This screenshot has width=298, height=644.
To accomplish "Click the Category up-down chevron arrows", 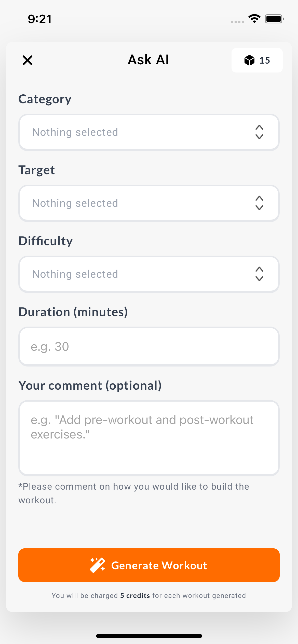I will pos(259,132).
